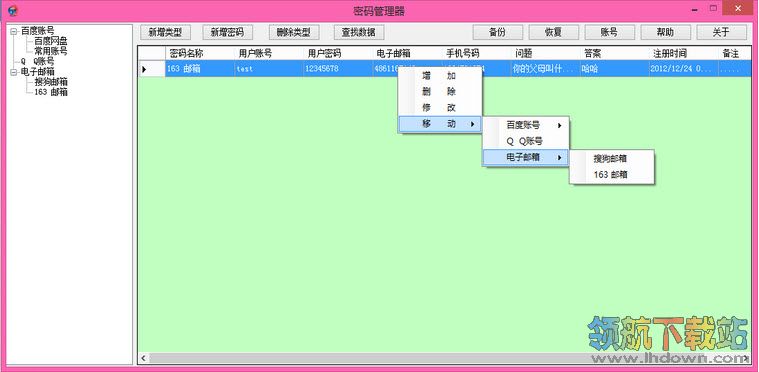Viewport: 759px width, 372px height.
Task: Click the 用户账号 column header
Action: pos(269,53)
